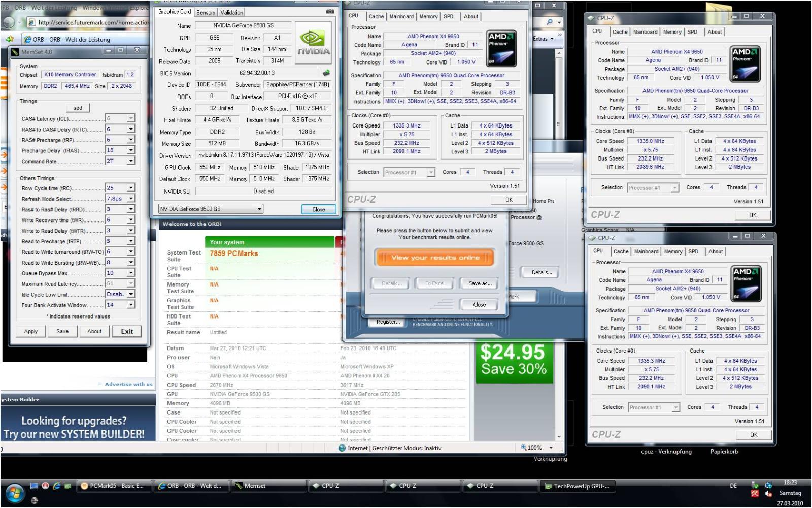This screenshot has height=508, width=812.
Task: Open the Precharge Delay (tRAS) dropdown
Action: pos(130,150)
